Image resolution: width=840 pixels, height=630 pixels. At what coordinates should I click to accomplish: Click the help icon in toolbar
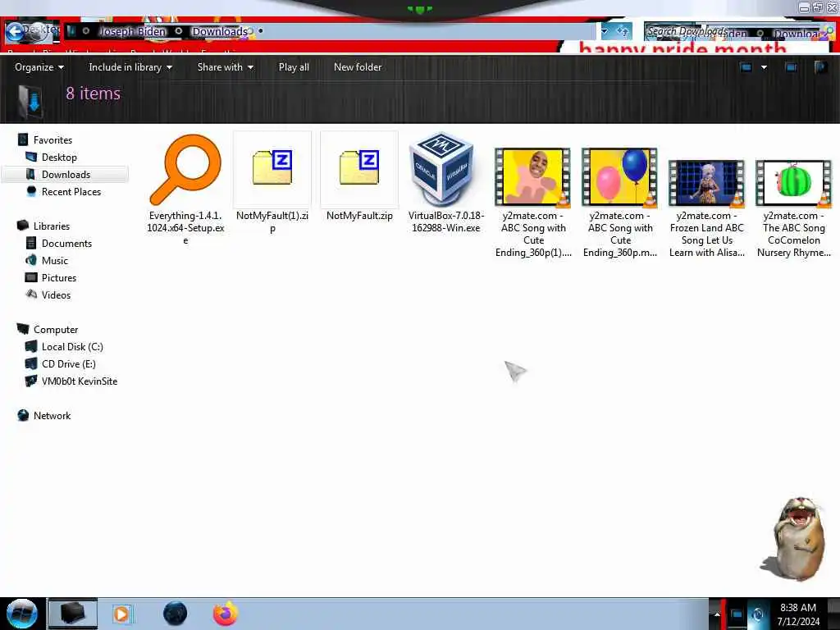point(820,67)
